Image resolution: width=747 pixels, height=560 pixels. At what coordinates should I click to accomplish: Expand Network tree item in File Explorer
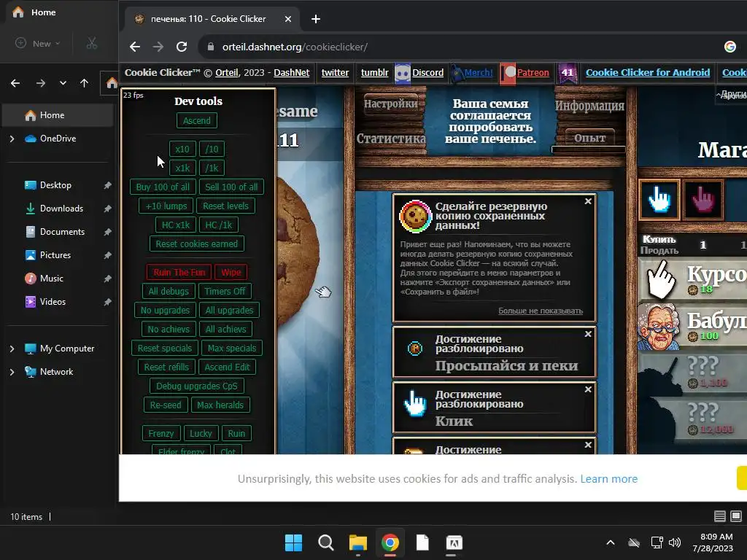(12, 372)
